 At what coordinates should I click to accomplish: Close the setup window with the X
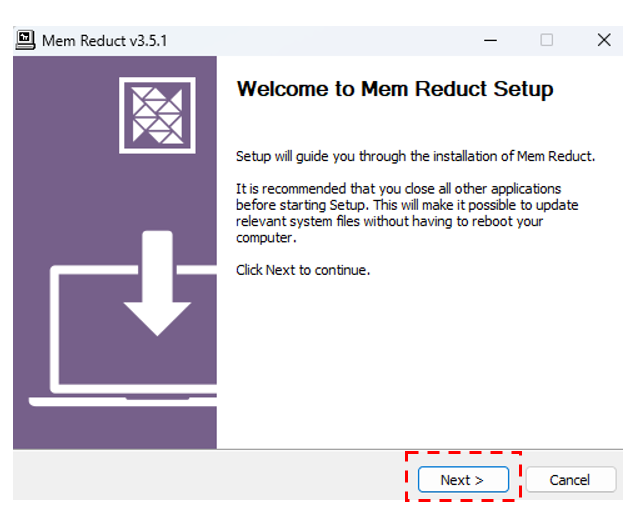pos(604,40)
